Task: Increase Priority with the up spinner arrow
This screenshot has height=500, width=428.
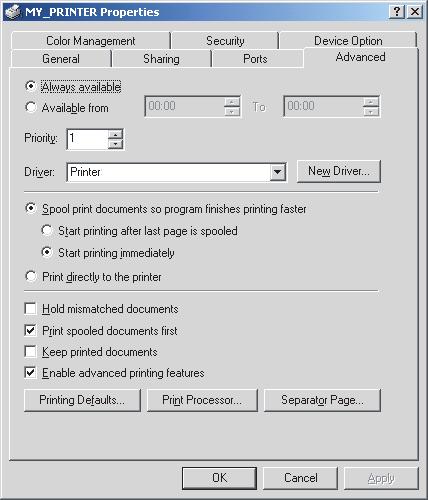Action: tap(115, 135)
